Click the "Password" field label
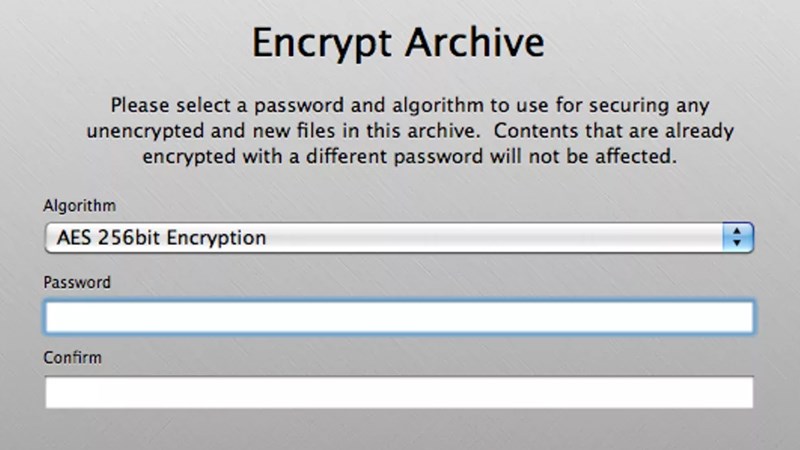 point(77,283)
